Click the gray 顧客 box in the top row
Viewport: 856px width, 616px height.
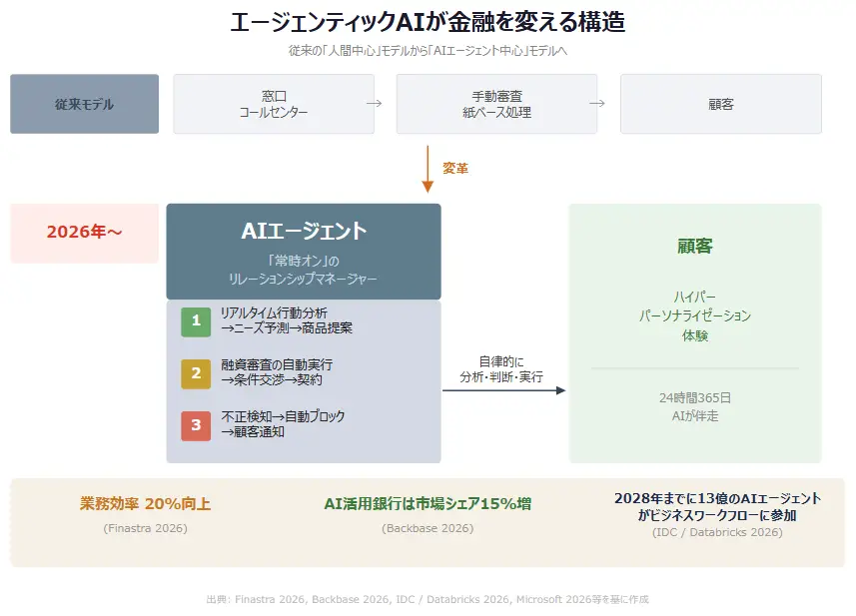pyautogui.click(x=720, y=104)
